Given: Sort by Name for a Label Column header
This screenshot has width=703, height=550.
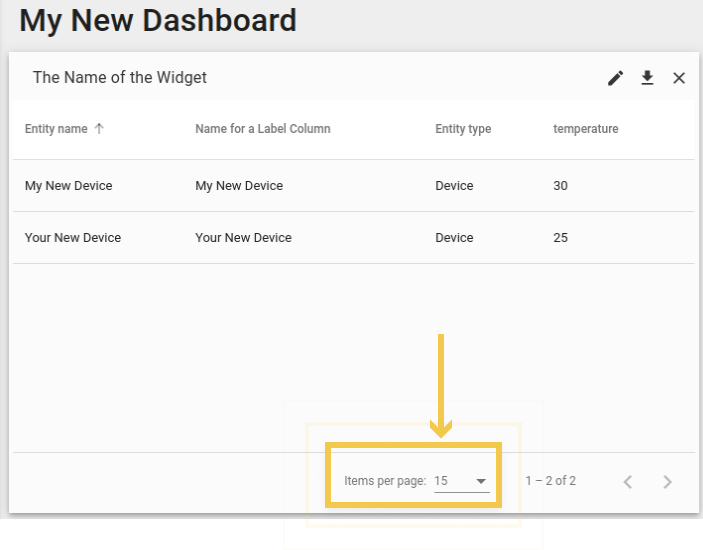Looking at the screenshot, I should pyautogui.click(x=263, y=129).
